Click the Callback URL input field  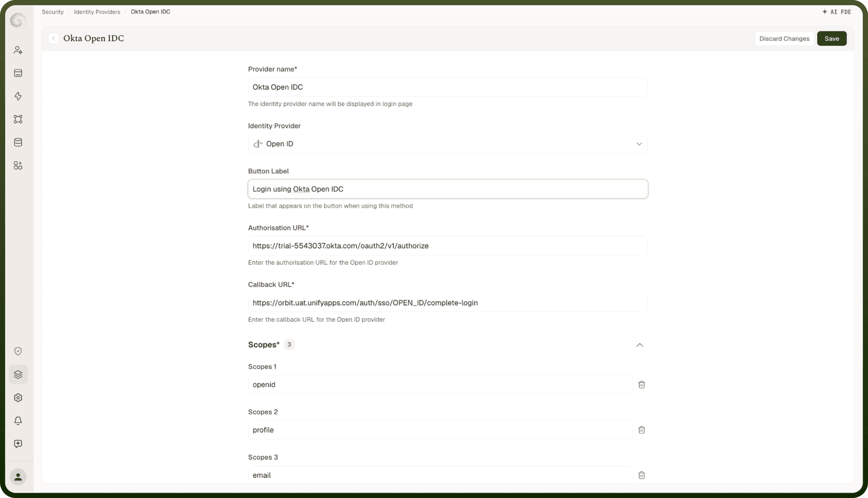(x=448, y=302)
